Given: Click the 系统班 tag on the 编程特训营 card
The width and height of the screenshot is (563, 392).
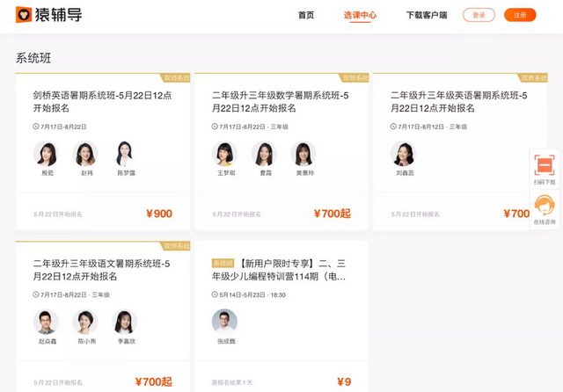Looking at the screenshot, I should coord(223,263).
